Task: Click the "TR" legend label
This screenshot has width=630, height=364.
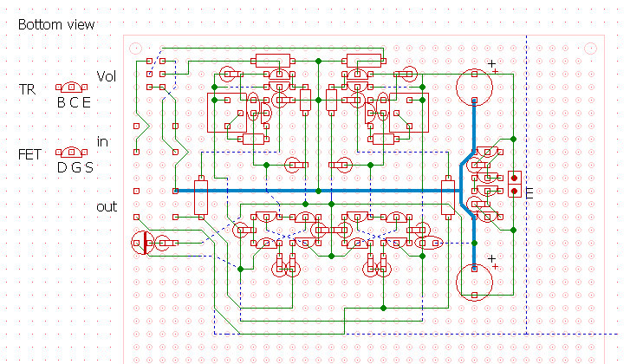Action: (27, 89)
